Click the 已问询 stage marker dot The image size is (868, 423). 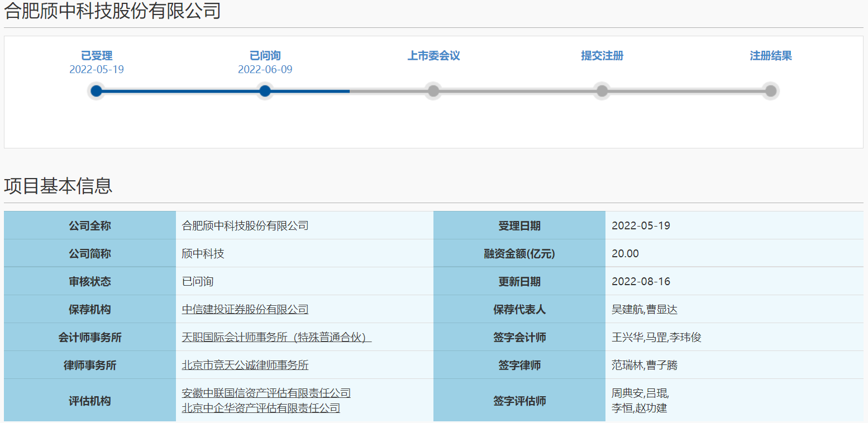click(x=265, y=91)
